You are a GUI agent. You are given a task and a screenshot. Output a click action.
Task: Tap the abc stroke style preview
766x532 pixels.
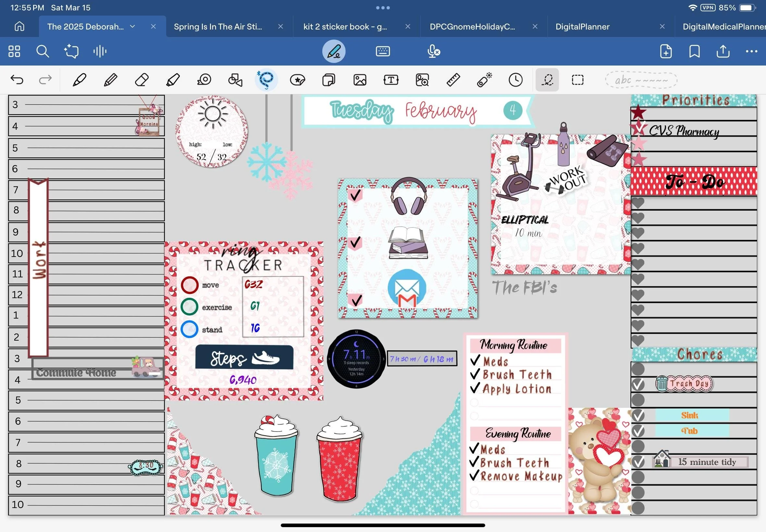click(x=641, y=80)
